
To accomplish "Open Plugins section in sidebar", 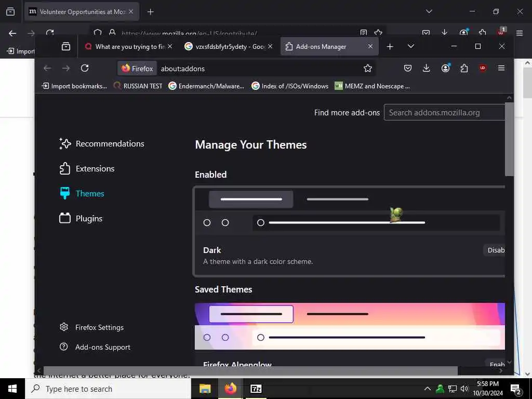I will click(81, 219).
